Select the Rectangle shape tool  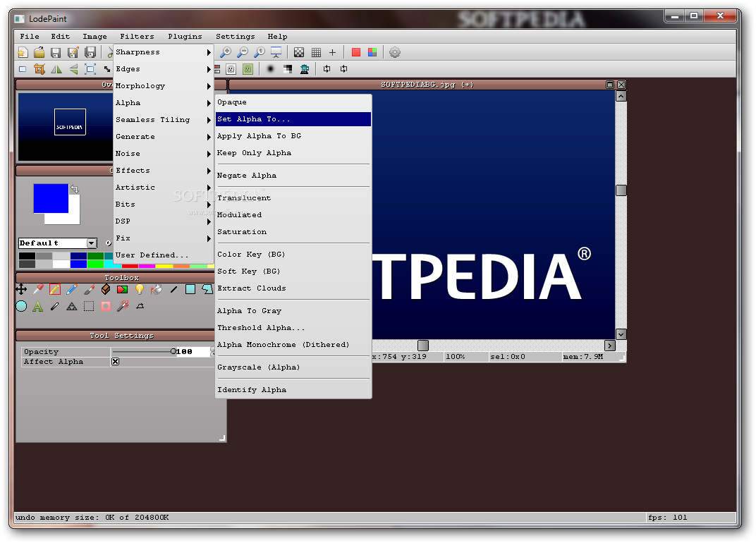pyautogui.click(x=190, y=289)
